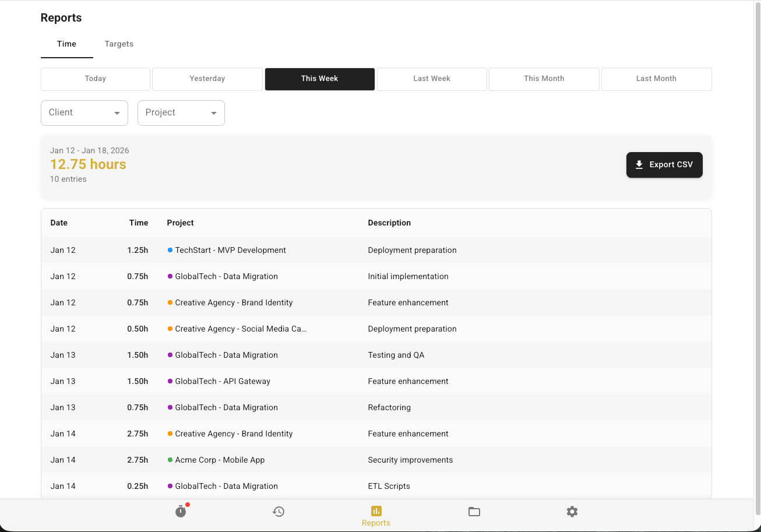Show Yesterday's time entries

pyautogui.click(x=207, y=79)
